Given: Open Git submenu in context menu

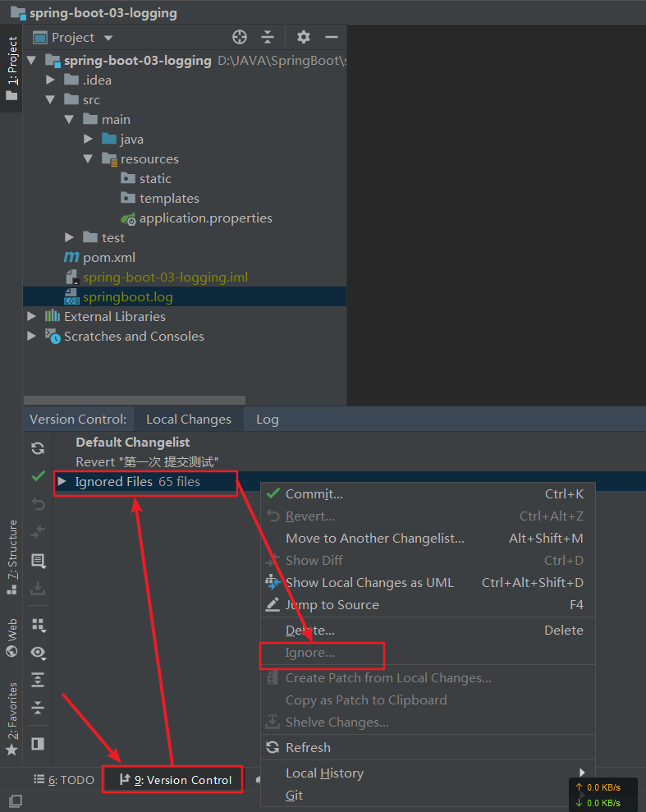Looking at the screenshot, I should tap(428, 796).
